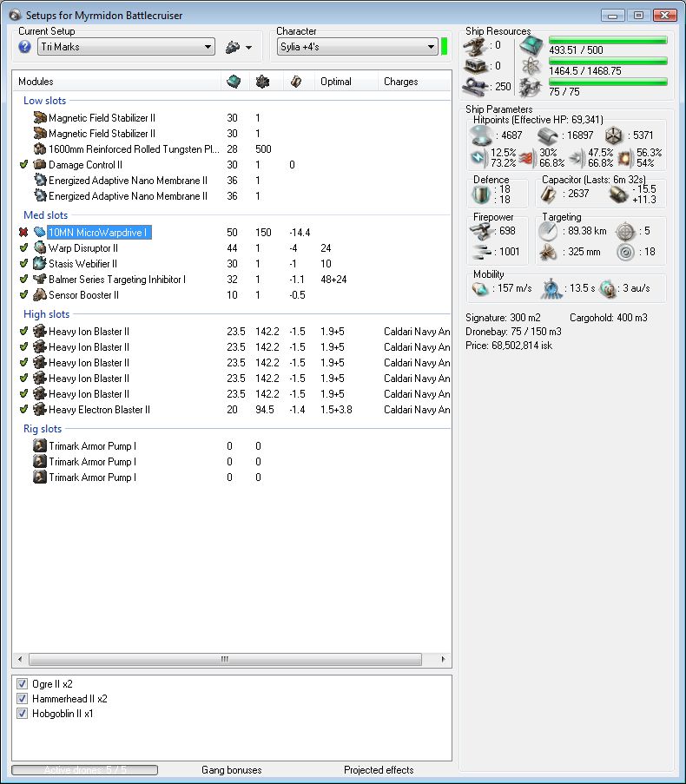The image size is (686, 784).
Task: Select the first Energized Adaptive Nano Membrane II row
Action: [x=232, y=180]
